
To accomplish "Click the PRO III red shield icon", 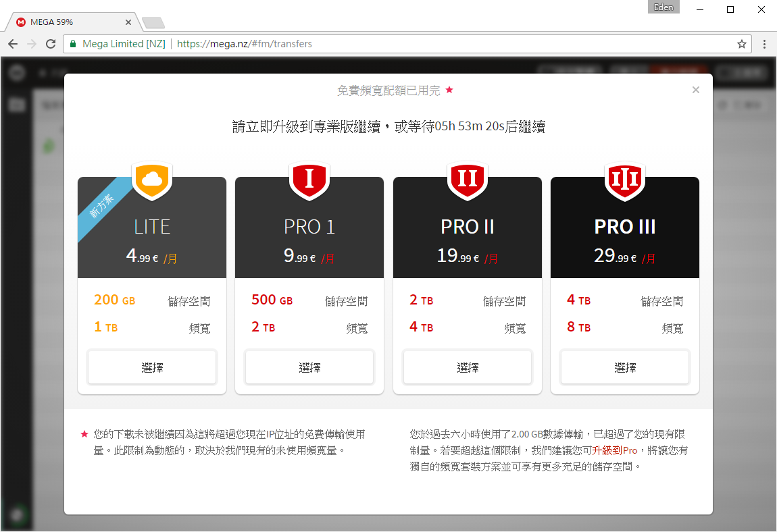I will [625, 181].
